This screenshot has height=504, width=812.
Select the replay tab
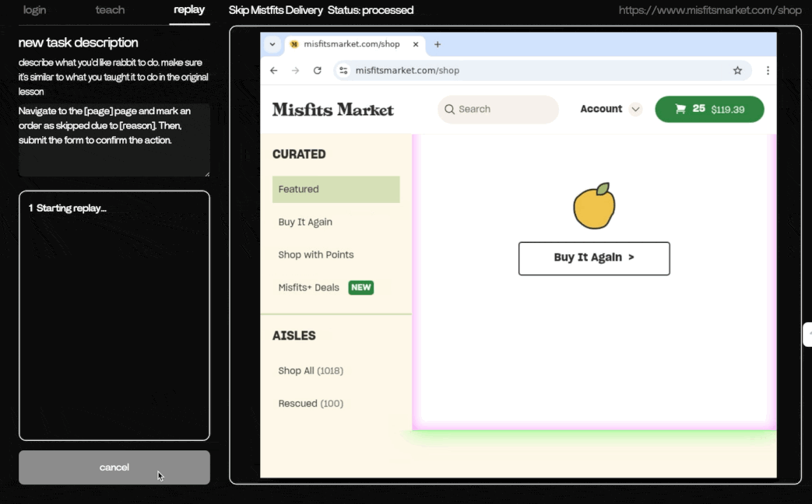tap(189, 10)
